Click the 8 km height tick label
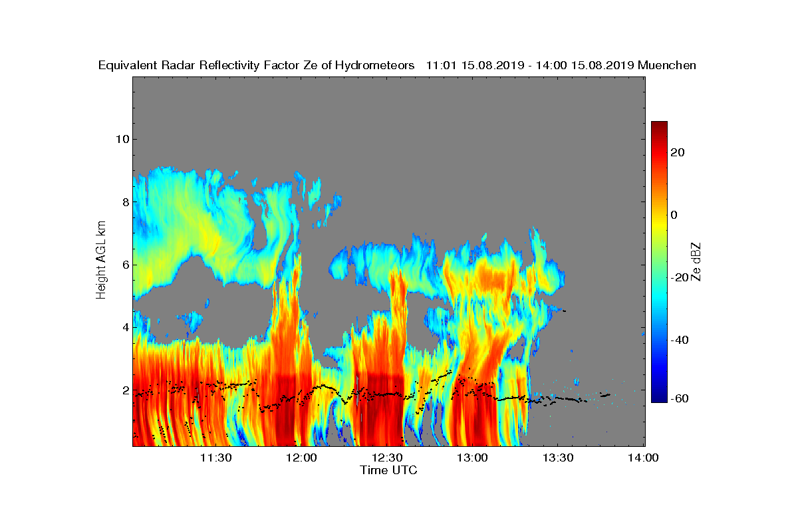Viewport: 798px width, 532px height. (x=125, y=201)
